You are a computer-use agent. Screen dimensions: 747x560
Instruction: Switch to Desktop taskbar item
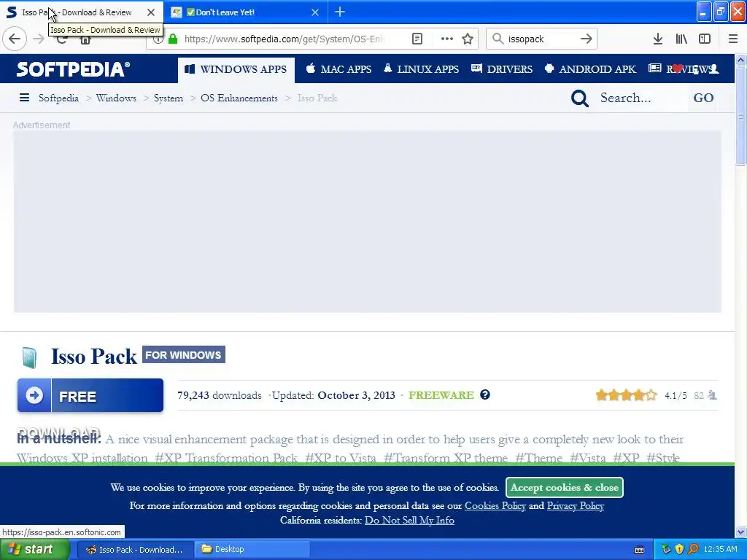(x=252, y=550)
